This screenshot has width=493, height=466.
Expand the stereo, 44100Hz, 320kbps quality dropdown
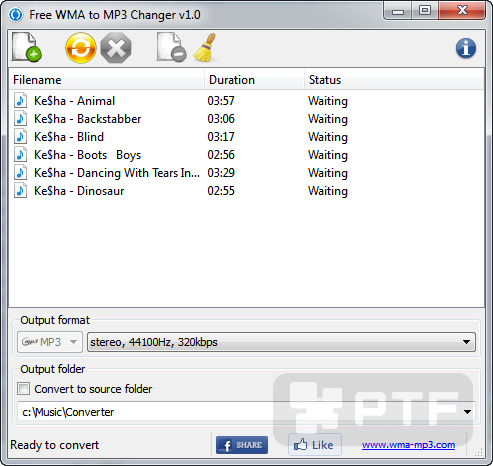281,342
